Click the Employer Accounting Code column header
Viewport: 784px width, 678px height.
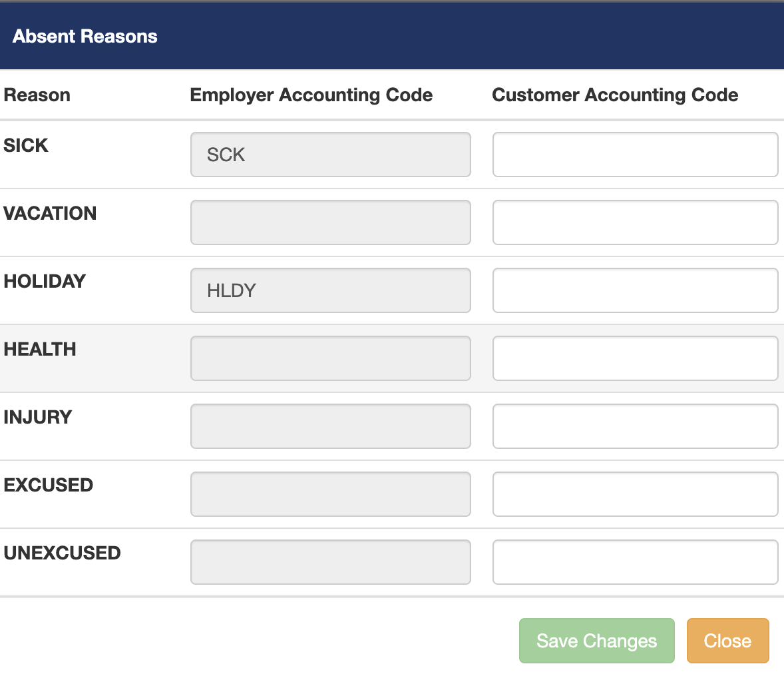pyautogui.click(x=311, y=95)
